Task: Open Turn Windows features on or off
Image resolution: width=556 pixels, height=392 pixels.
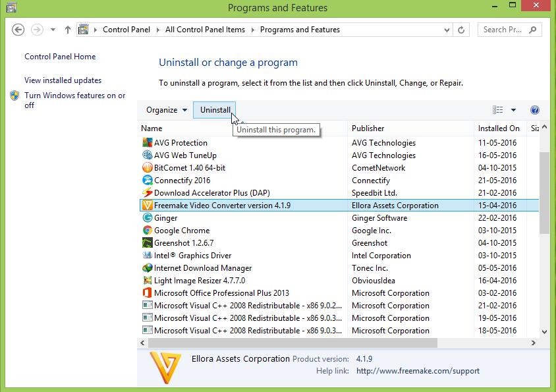Action: 75,100
